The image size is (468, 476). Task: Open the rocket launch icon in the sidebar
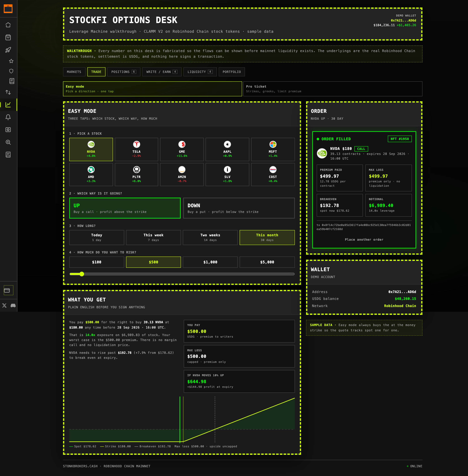click(x=8, y=50)
